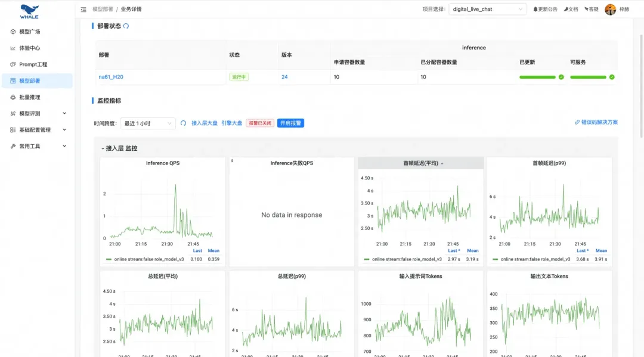Click the 批量推理 sidebar icon
This screenshot has height=357, width=644.
(13, 97)
